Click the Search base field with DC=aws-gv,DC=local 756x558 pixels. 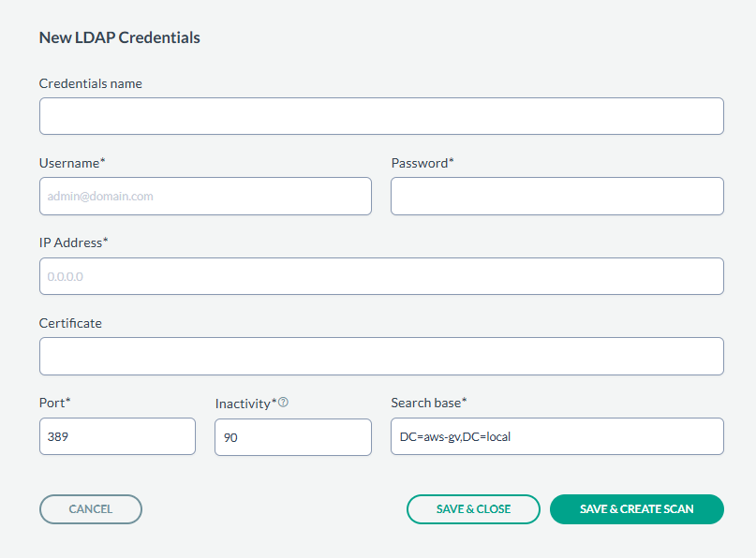557,436
